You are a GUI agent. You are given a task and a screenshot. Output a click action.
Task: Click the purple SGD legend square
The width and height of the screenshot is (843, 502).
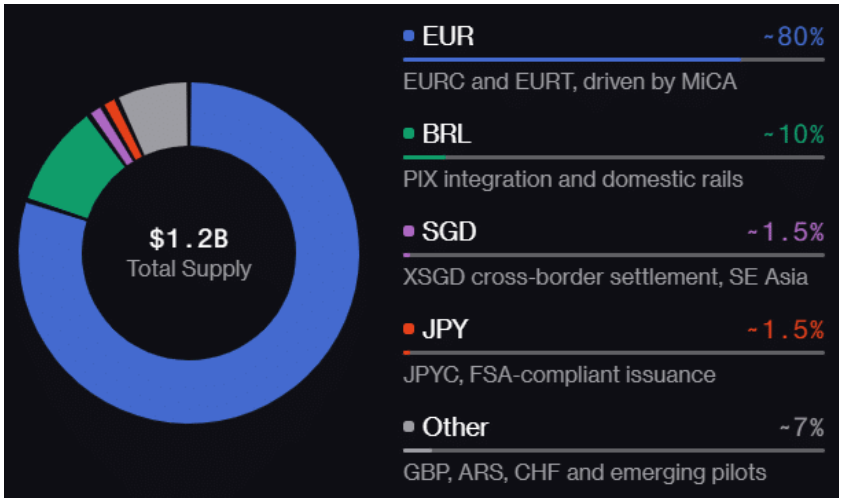408,232
